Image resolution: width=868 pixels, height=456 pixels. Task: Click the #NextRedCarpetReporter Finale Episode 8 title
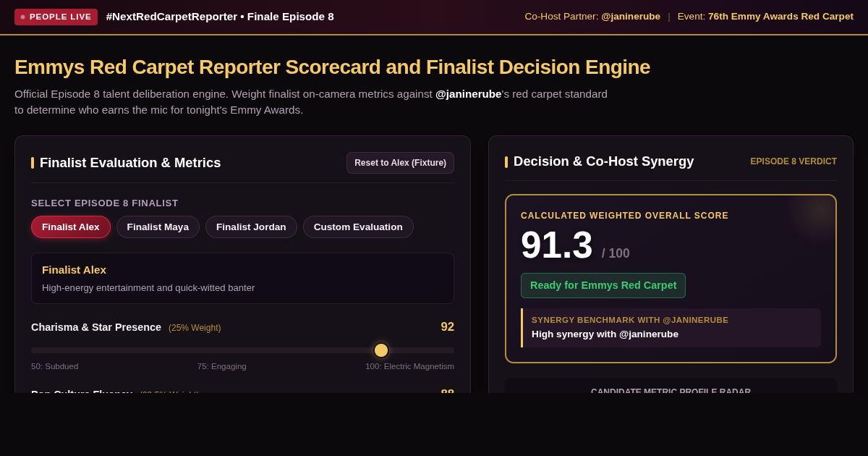click(220, 16)
